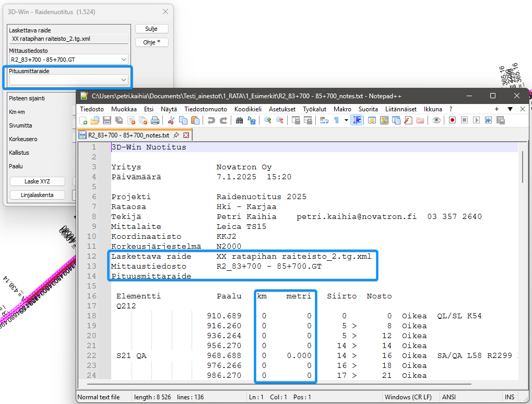532x404 pixels.
Task: Expand the Pituusmittaraide combo box
Action: click(x=123, y=80)
